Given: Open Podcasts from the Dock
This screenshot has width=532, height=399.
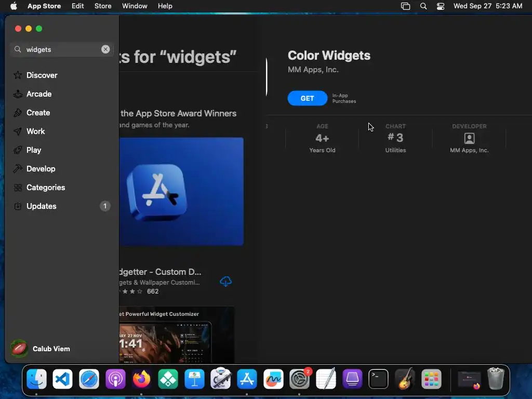Looking at the screenshot, I should 115,379.
